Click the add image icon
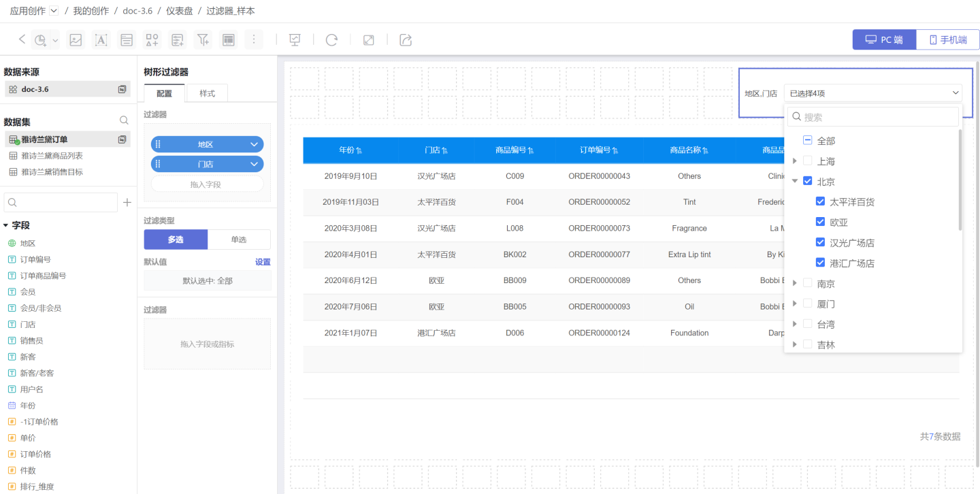Screen dimensions: 980x494 [x=76, y=40]
